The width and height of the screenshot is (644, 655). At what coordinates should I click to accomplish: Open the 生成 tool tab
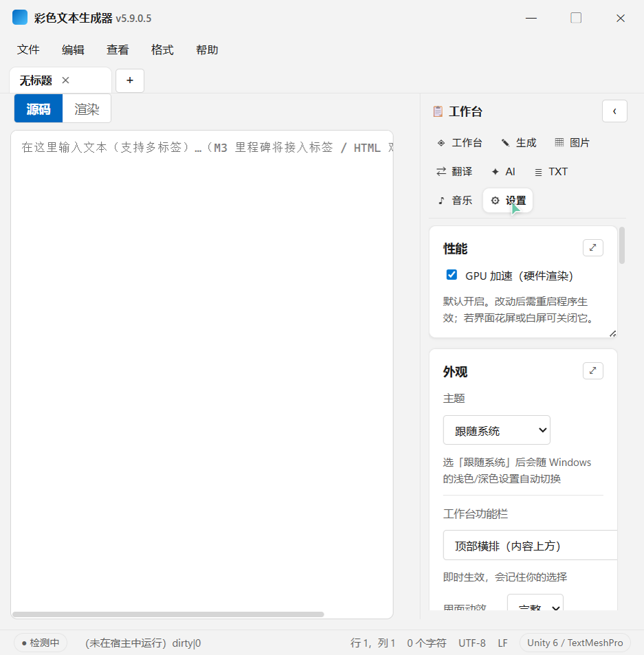(x=519, y=143)
